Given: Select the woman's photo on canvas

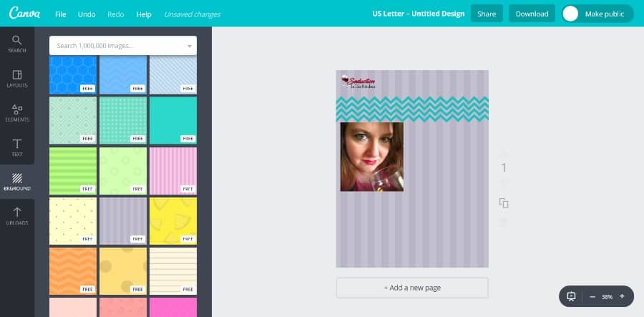Looking at the screenshot, I should pos(371,157).
